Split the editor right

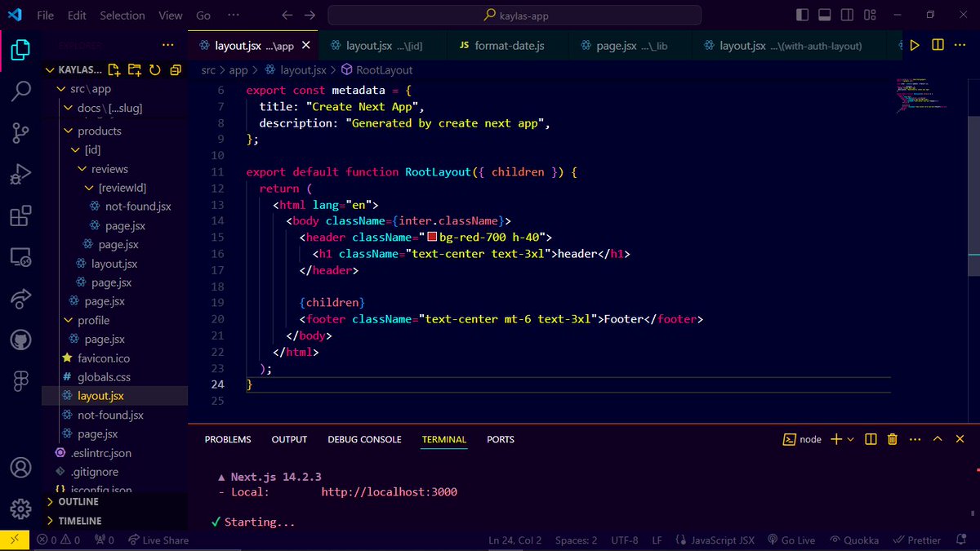pyautogui.click(x=938, y=46)
